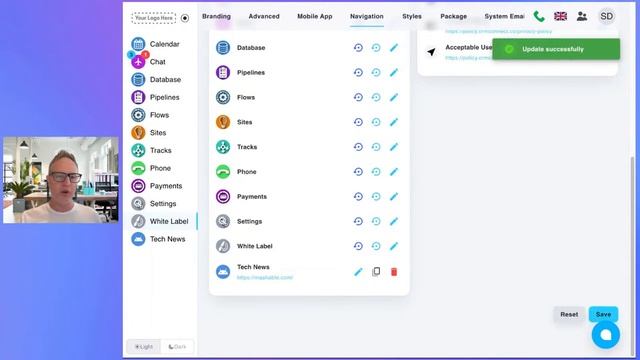Open Settings in the sidebar
This screenshot has height=360, width=640.
(154, 204)
